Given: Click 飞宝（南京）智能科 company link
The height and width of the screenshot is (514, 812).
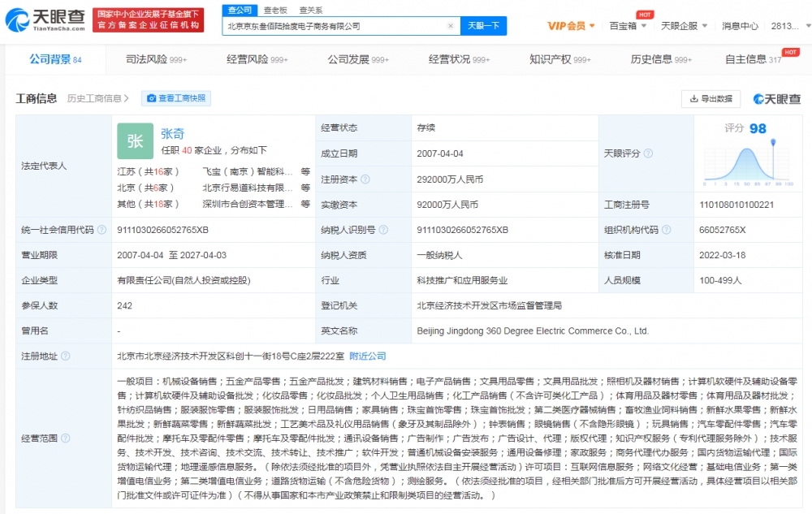Looking at the screenshot, I should coord(248,171).
